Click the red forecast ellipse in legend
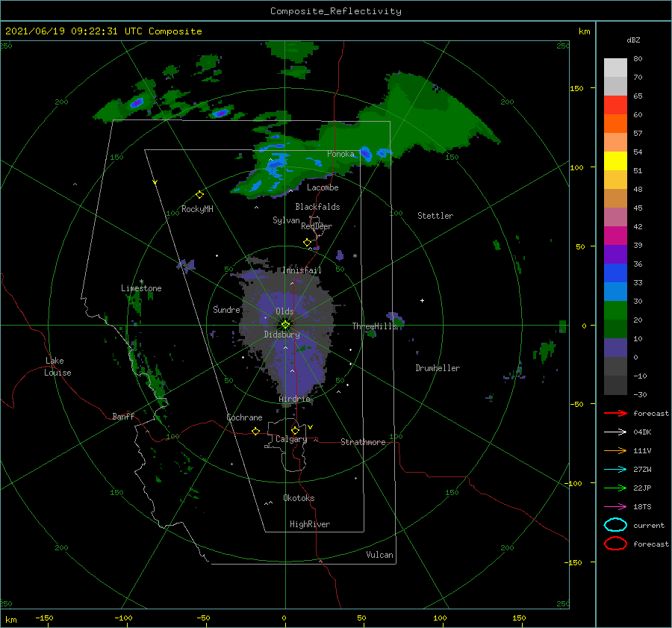 click(615, 544)
